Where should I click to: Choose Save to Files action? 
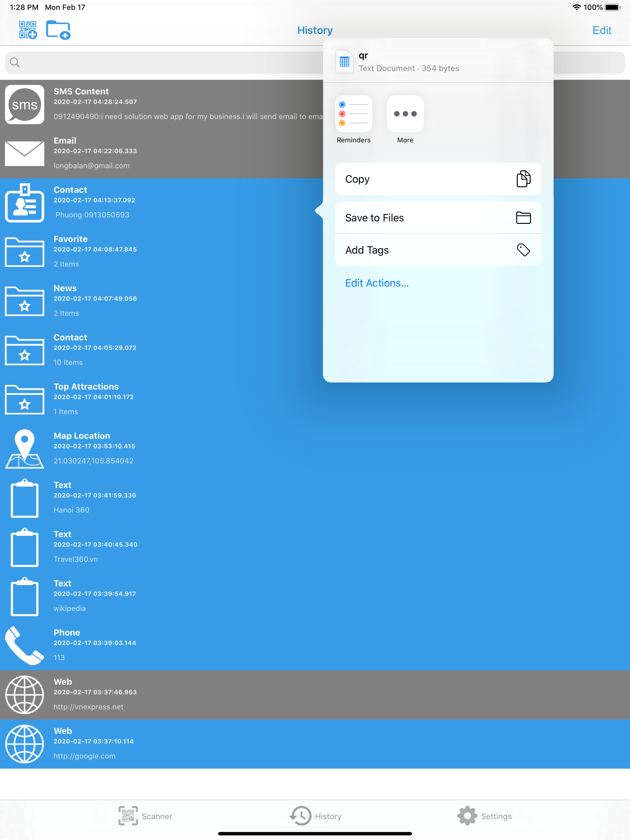point(438,218)
